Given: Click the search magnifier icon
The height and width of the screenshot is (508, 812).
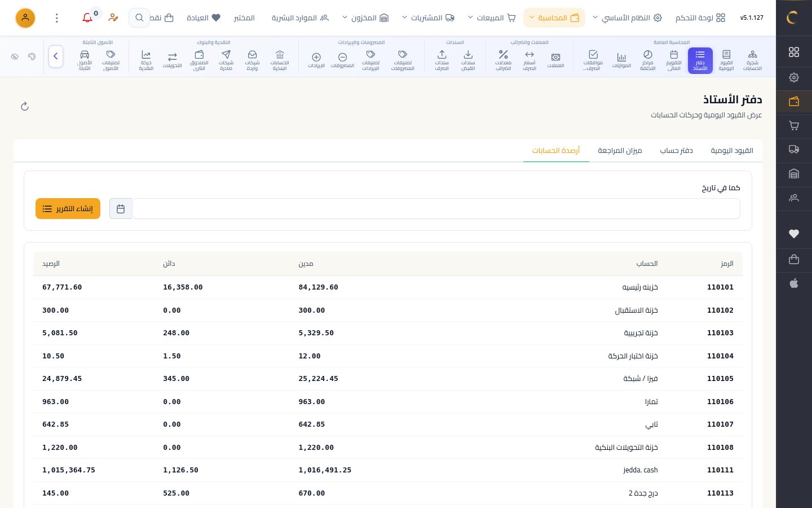Looking at the screenshot, I should (139, 18).
